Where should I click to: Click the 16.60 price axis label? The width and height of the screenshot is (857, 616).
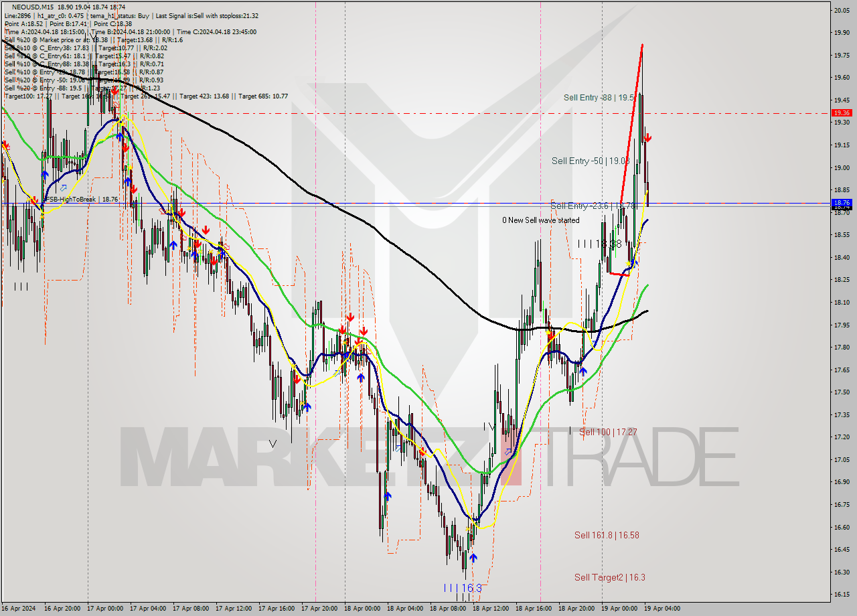point(842,527)
